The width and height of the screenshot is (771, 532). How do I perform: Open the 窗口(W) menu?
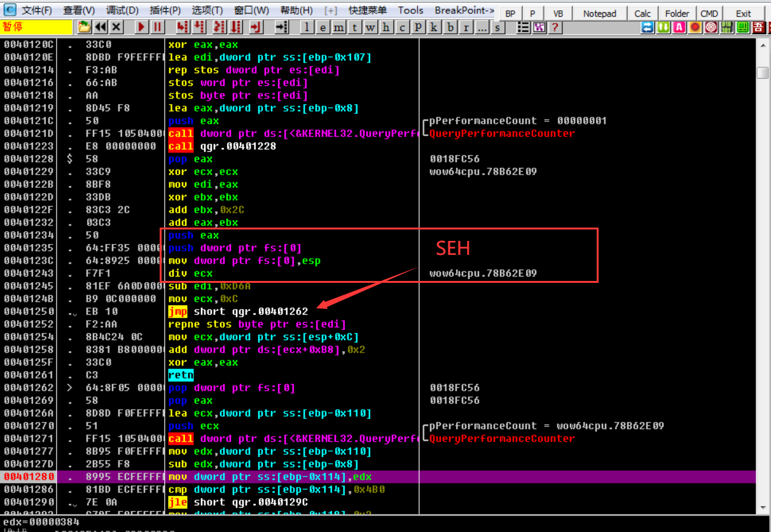coord(251,10)
